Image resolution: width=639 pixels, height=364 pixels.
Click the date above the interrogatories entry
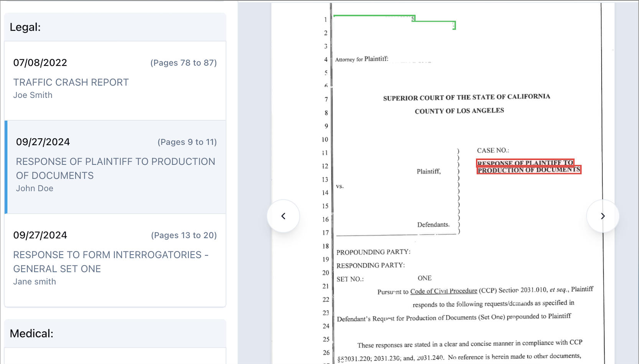[40, 235]
